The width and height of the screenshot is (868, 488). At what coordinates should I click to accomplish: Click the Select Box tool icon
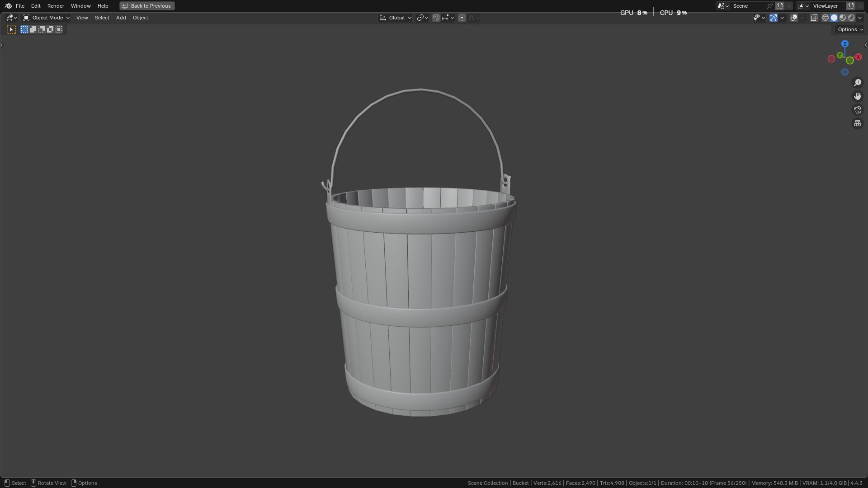pyautogui.click(x=11, y=29)
